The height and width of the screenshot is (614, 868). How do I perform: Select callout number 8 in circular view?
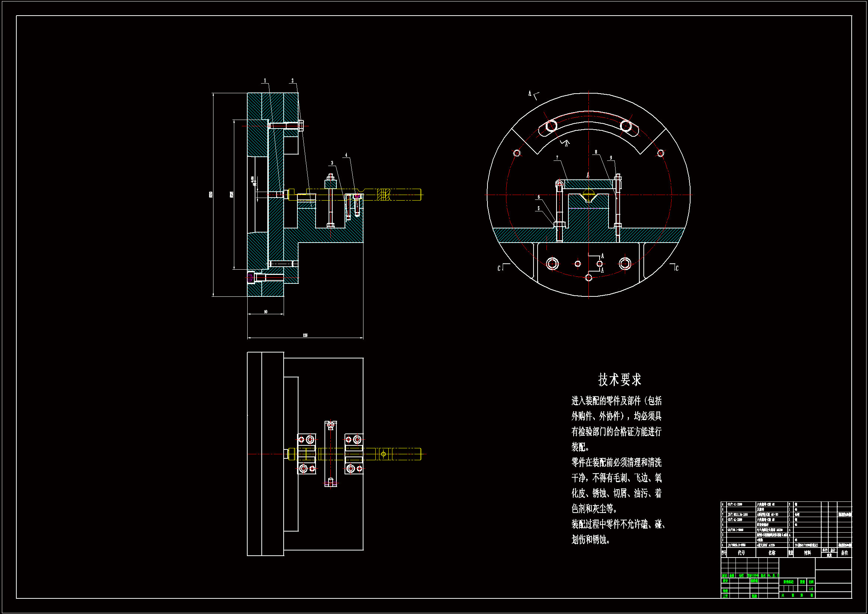coord(596,152)
